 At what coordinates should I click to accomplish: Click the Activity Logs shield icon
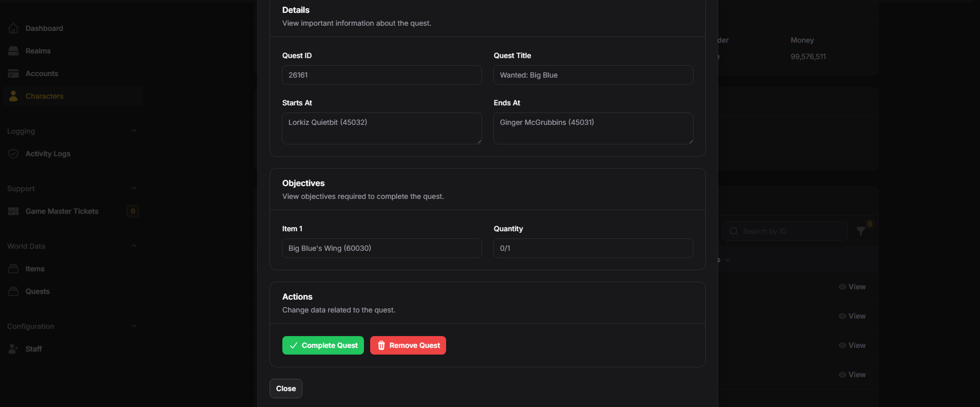click(x=13, y=154)
